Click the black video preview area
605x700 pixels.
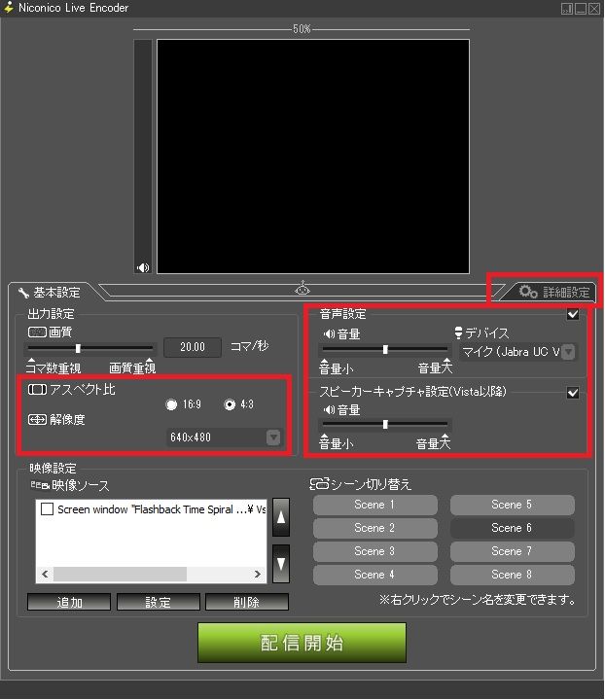[x=313, y=157]
